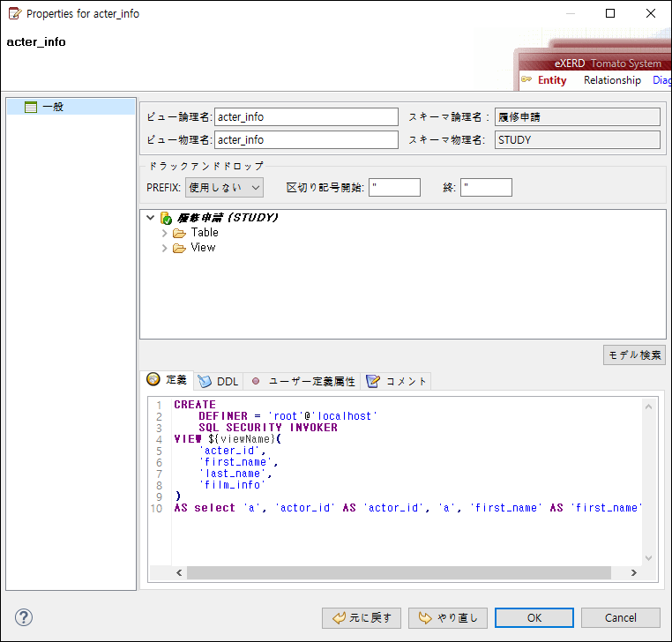Image resolution: width=672 pixels, height=642 pixels.
Task: Click the 終 delimiter input box
Action: (x=486, y=187)
